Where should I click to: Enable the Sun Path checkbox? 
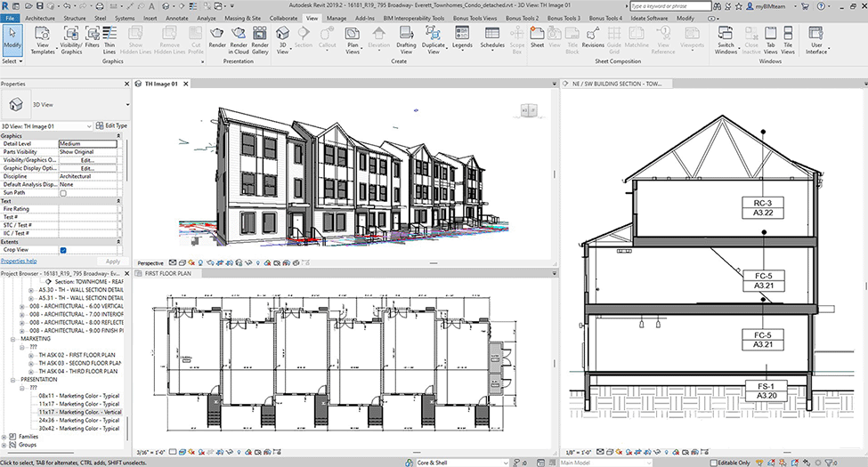click(62, 192)
